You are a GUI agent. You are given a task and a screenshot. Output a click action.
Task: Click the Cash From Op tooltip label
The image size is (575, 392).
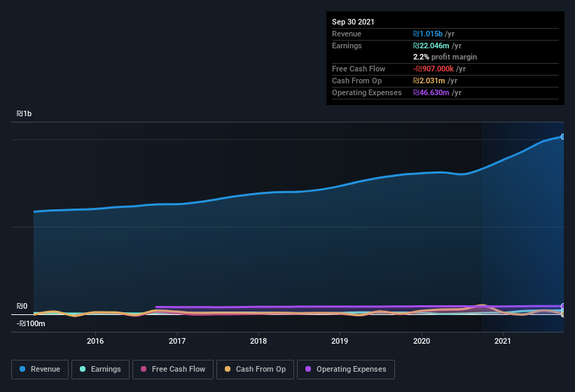pyautogui.click(x=356, y=81)
